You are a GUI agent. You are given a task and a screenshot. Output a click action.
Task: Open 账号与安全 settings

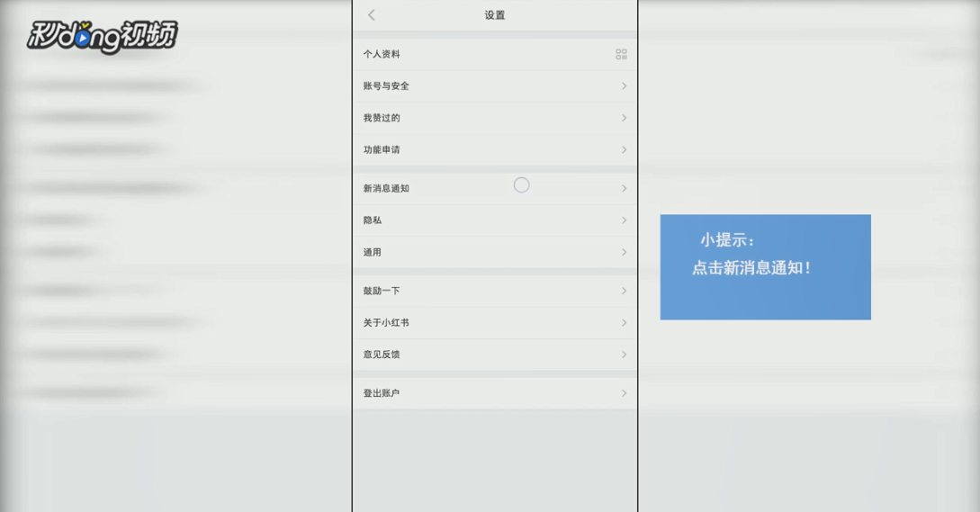point(495,86)
